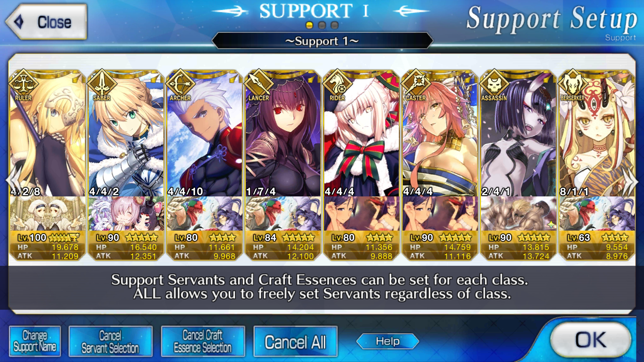Confirm setup with OK button
This screenshot has height=362, width=644.
pos(591,340)
